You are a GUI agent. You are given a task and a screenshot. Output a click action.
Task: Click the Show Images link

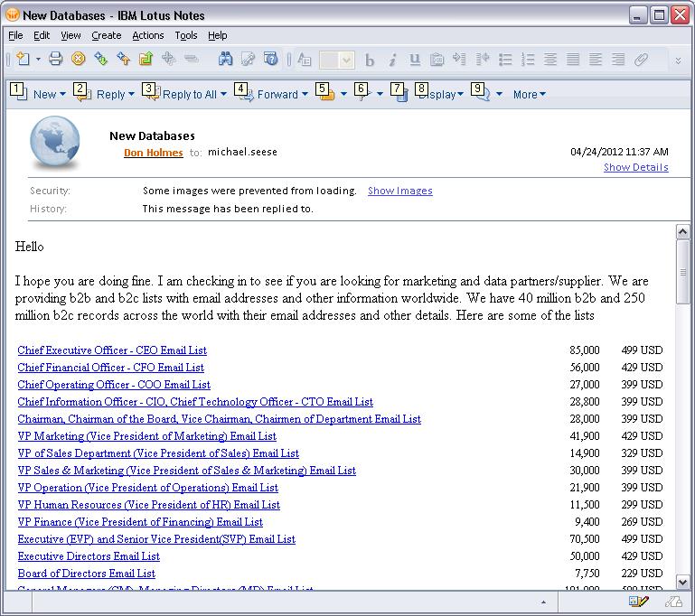[x=400, y=191]
